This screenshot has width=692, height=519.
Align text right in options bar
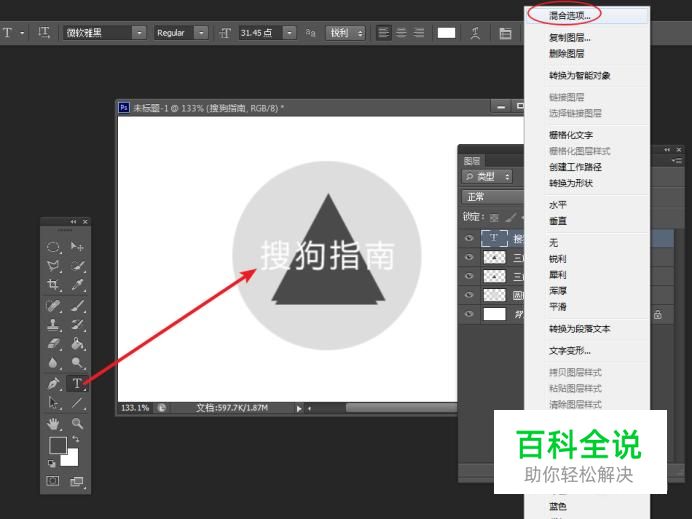click(x=418, y=33)
